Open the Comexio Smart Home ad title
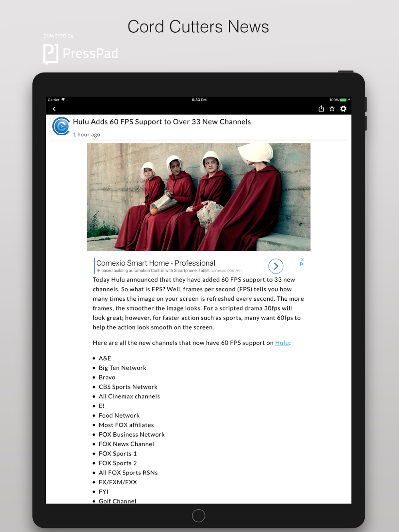 (x=156, y=263)
